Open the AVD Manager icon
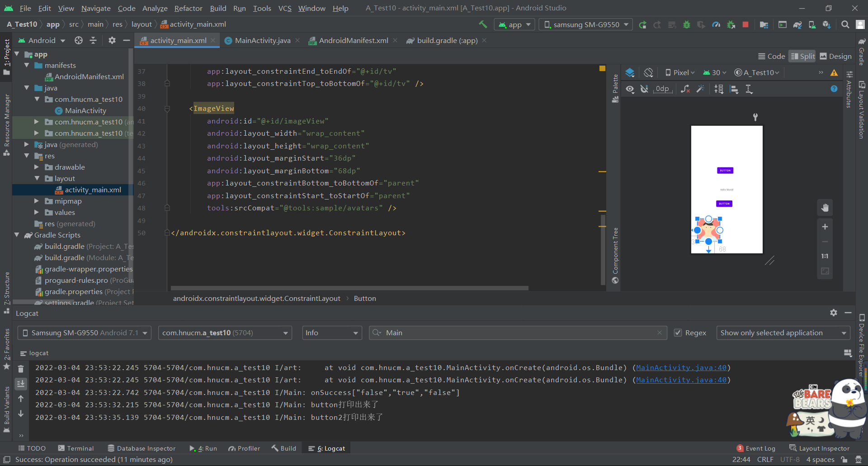Viewport: 868px width, 466px height. (x=812, y=25)
